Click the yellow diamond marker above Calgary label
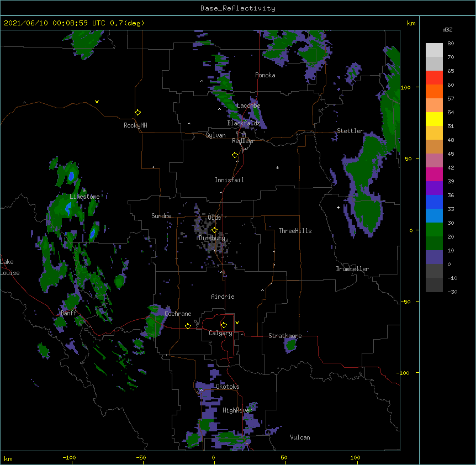 (x=224, y=325)
